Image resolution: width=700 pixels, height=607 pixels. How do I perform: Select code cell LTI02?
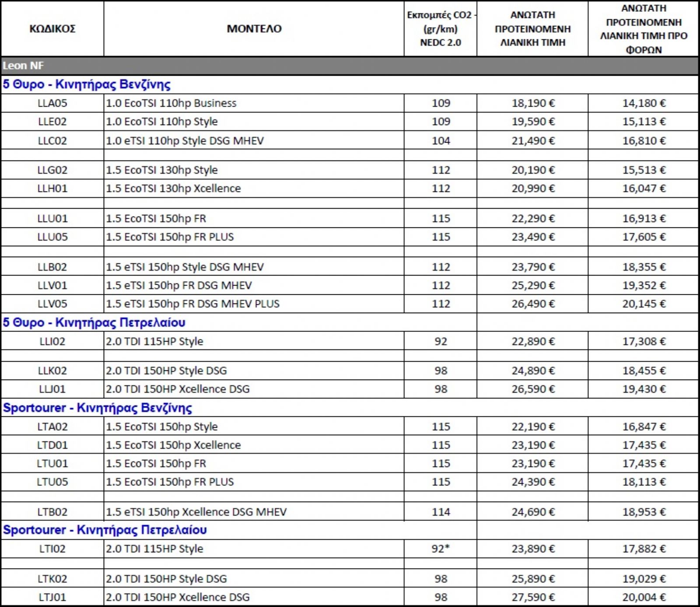tap(52, 549)
